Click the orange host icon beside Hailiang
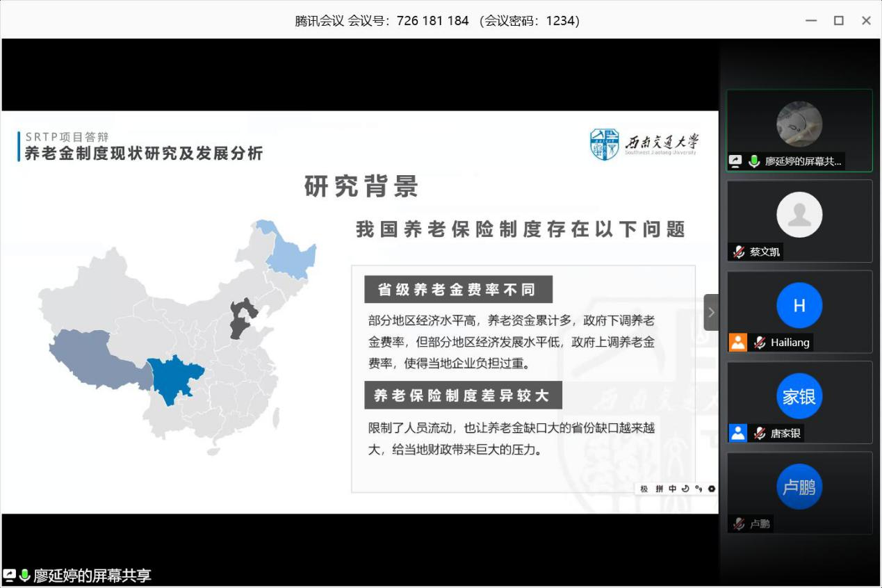882x588 pixels. [x=737, y=342]
